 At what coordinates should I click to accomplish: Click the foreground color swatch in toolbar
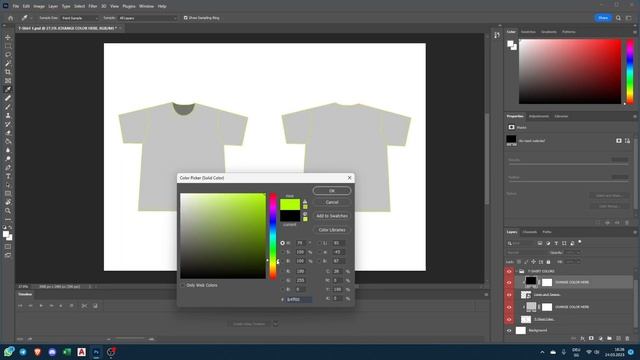pyautogui.click(x=6, y=234)
